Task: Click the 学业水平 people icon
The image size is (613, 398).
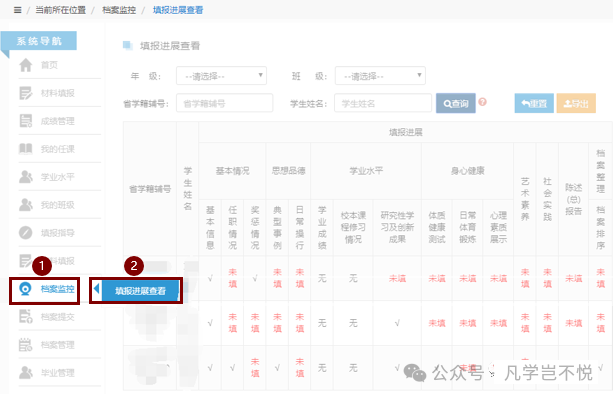Action: [26, 177]
